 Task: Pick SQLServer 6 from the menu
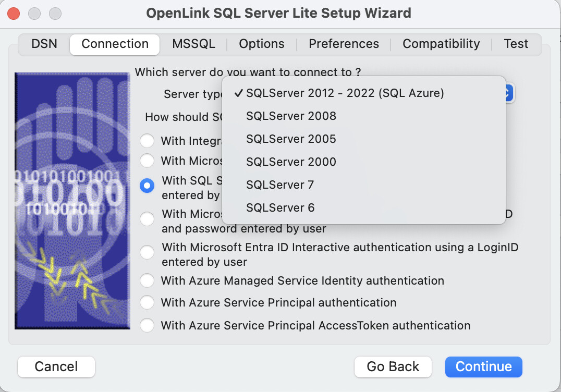tap(280, 208)
